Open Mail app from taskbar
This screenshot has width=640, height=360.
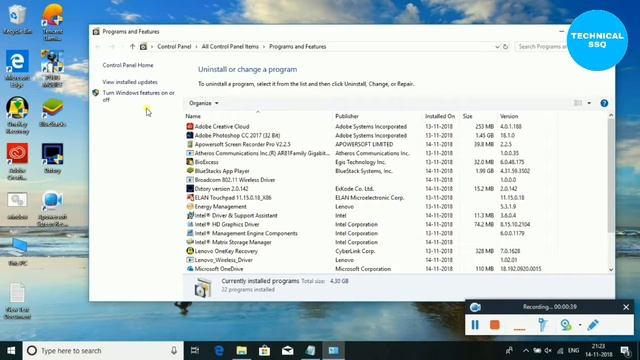[287, 351]
